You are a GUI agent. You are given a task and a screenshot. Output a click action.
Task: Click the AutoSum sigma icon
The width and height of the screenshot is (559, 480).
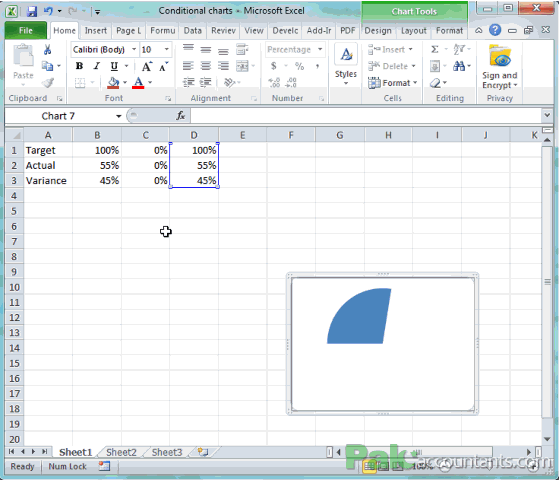[435, 49]
